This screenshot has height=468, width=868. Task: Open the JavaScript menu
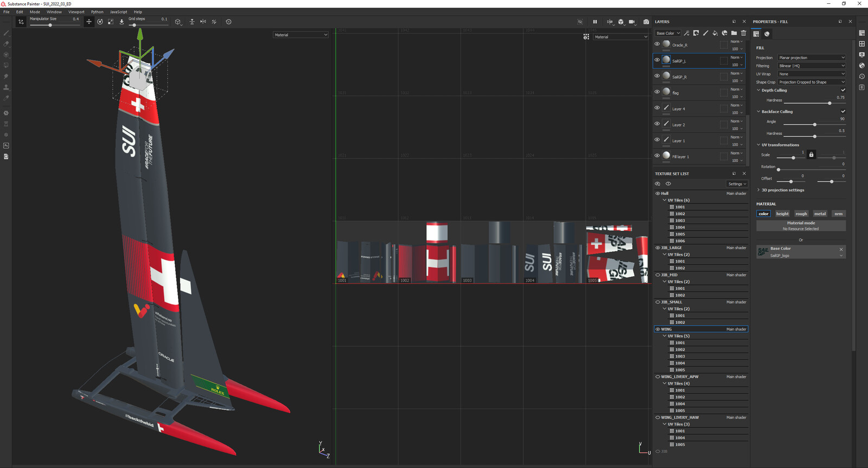point(118,12)
